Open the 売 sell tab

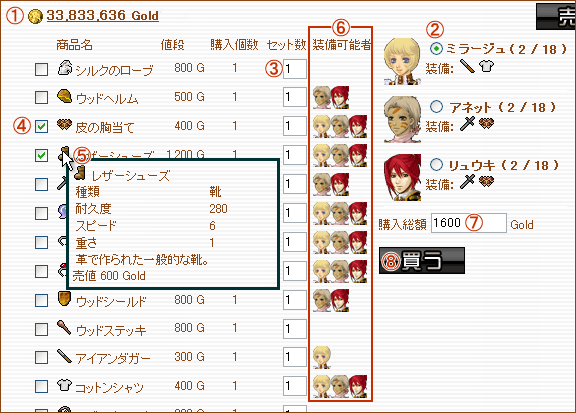[556, 17]
